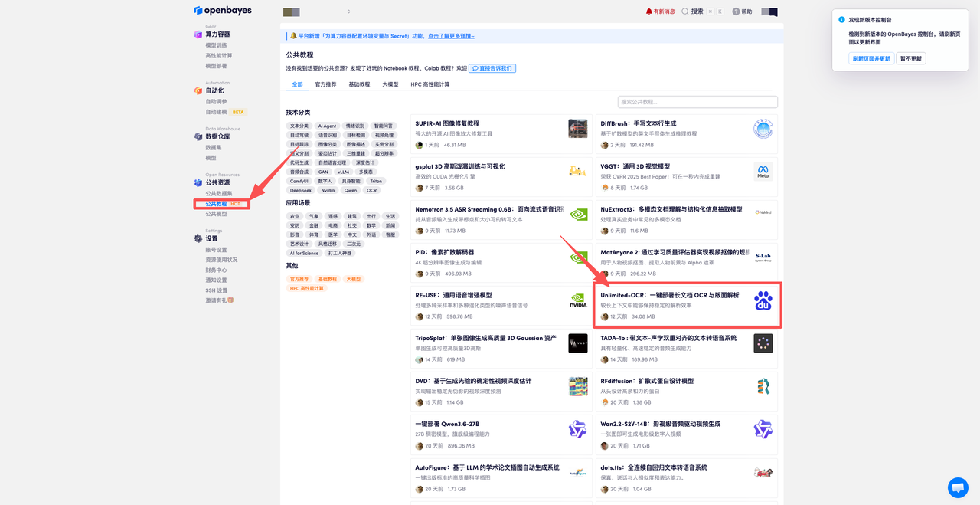Click the red notification bell icon
The image size is (980, 505).
pyautogui.click(x=649, y=11)
